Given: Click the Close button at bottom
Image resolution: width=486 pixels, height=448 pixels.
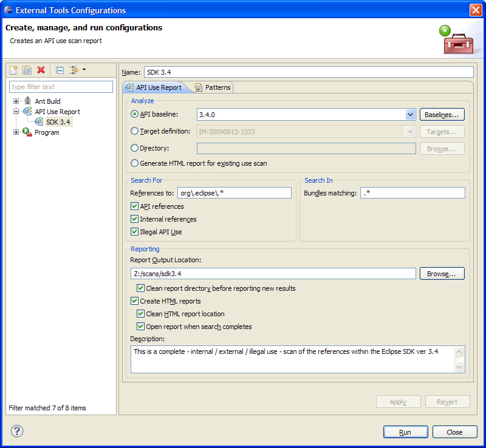Looking at the screenshot, I should tap(454, 432).
